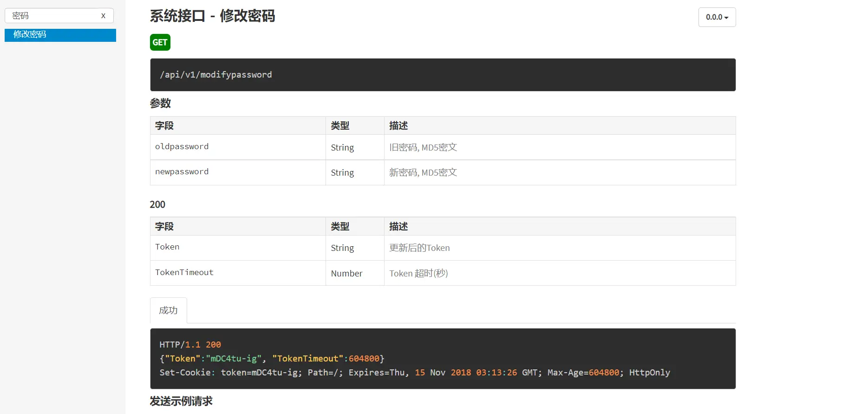This screenshot has width=868, height=414.
Task: Click the TokenTimeout response field name
Action: 184,273
